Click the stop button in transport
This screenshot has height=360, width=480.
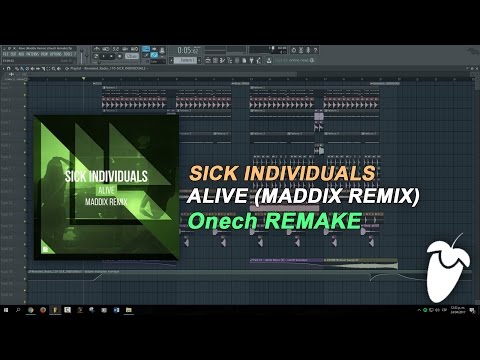point(111,56)
